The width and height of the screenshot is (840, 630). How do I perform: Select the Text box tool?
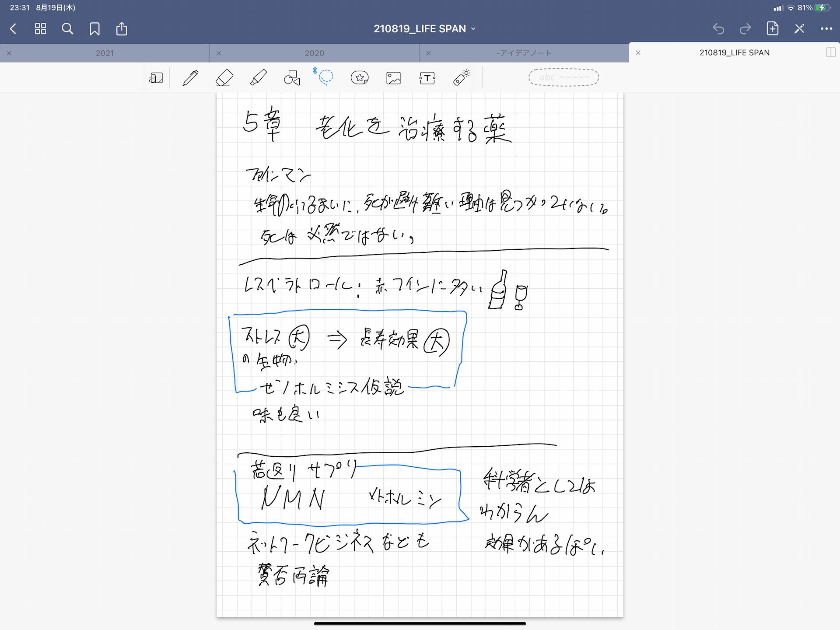pos(427,78)
